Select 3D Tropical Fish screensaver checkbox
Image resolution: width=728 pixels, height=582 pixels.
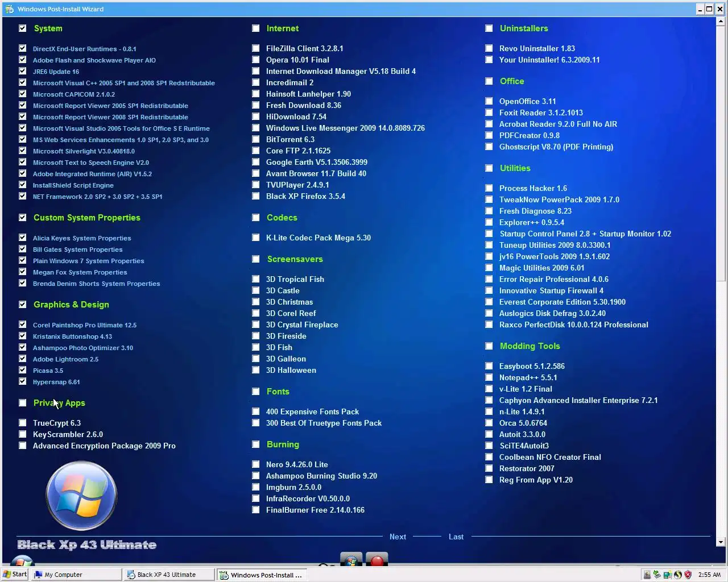coord(255,279)
